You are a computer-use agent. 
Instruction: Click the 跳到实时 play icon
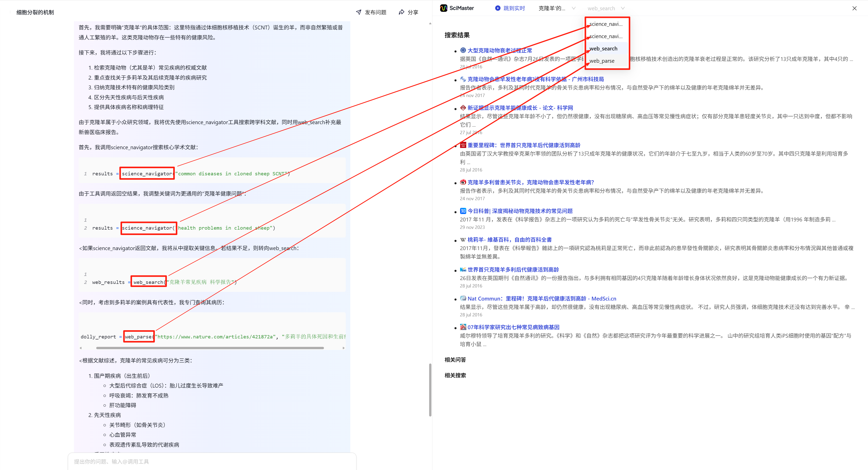click(497, 8)
